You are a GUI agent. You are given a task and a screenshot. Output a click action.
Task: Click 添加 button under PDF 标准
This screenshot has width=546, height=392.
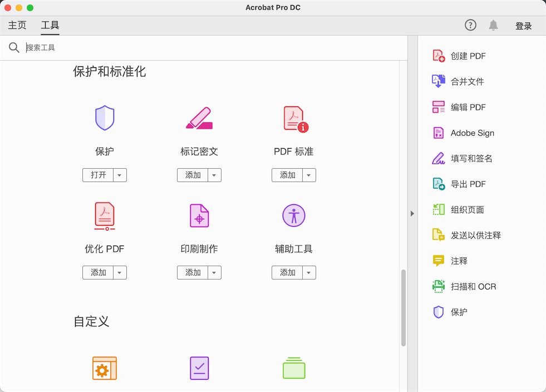click(287, 175)
